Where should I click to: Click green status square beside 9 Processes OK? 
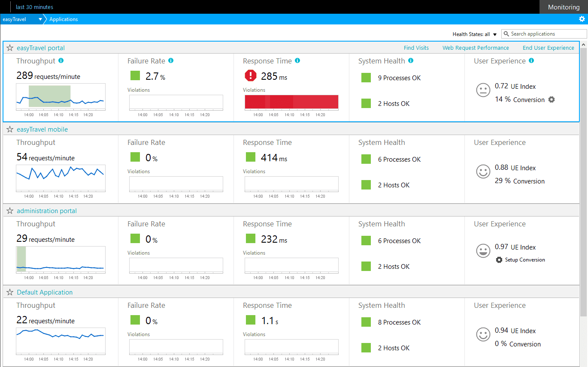(366, 78)
